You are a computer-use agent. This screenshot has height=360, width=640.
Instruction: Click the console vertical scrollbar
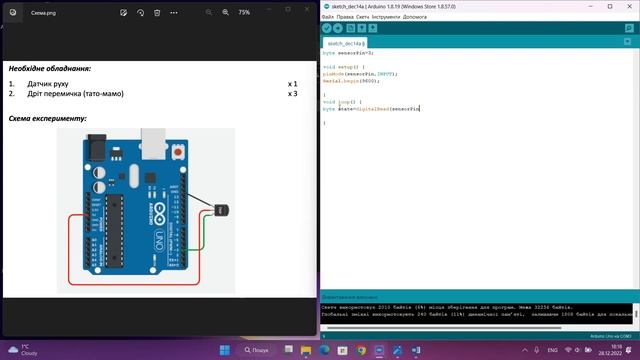coord(636,314)
